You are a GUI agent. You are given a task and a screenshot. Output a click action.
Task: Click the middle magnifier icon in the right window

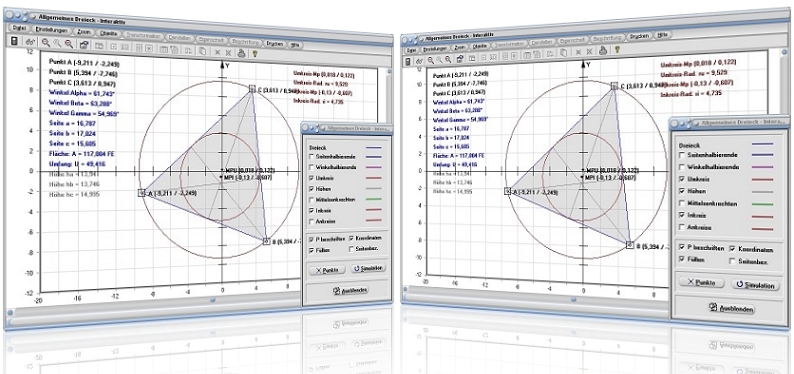tap(440, 60)
